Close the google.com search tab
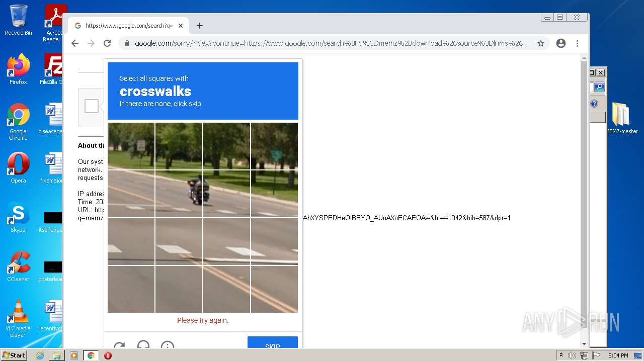Viewport: 644px width, 362px height. coord(181,26)
